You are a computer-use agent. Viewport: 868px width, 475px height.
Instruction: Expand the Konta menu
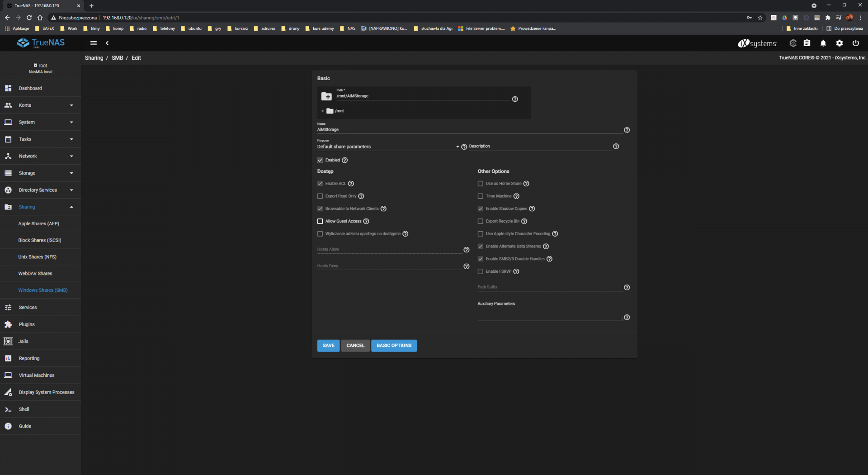(x=41, y=105)
